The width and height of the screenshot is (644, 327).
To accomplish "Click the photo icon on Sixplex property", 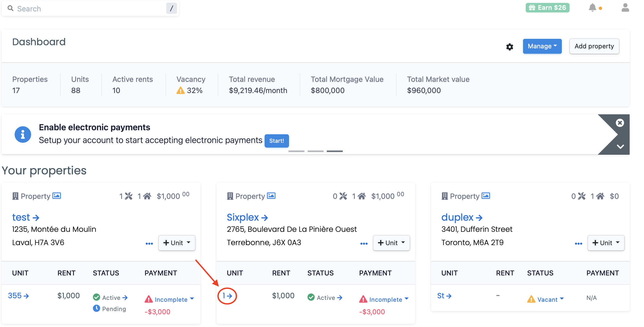I will (271, 196).
